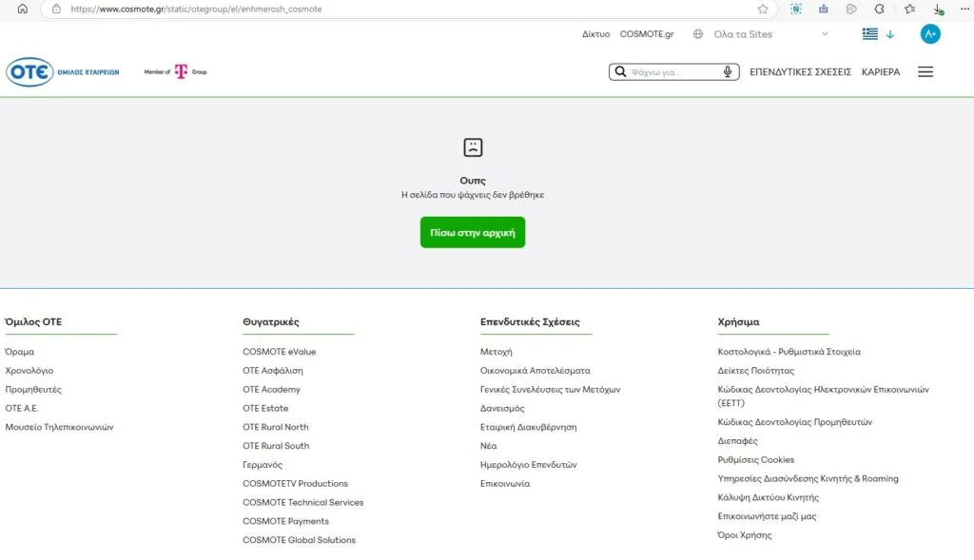The image size is (974, 560).
Task: Open ΚΑΡΙΕΡΑ menu item
Action: coord(880,72)
